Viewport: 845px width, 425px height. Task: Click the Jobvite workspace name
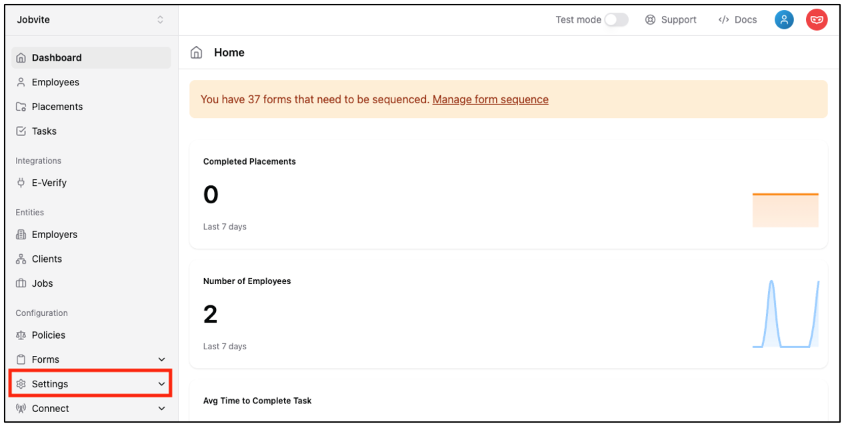[x=33, y=19]
